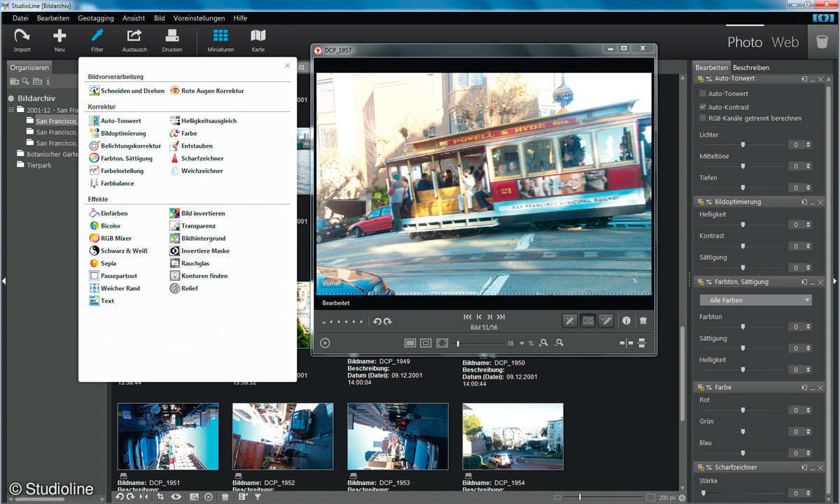Select Rote Augen Korrektur filter
Image resolution: width=840 pixels, height=504 pixels.
[208, 91]
